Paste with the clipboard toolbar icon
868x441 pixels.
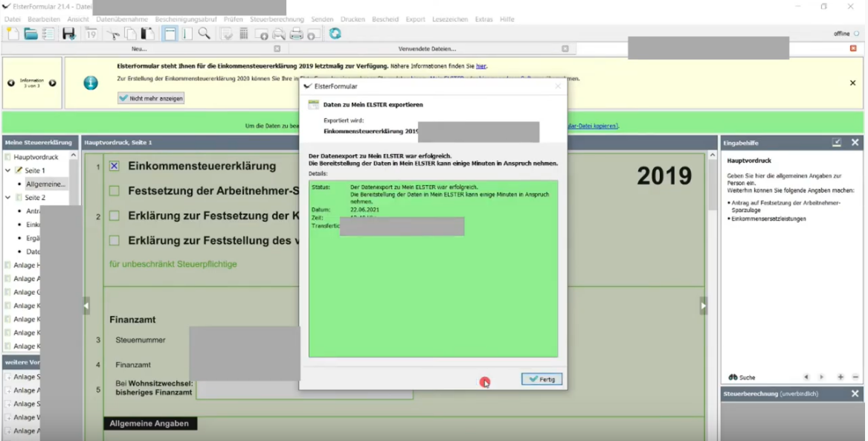pyautogui.click(x=148, y=33)
